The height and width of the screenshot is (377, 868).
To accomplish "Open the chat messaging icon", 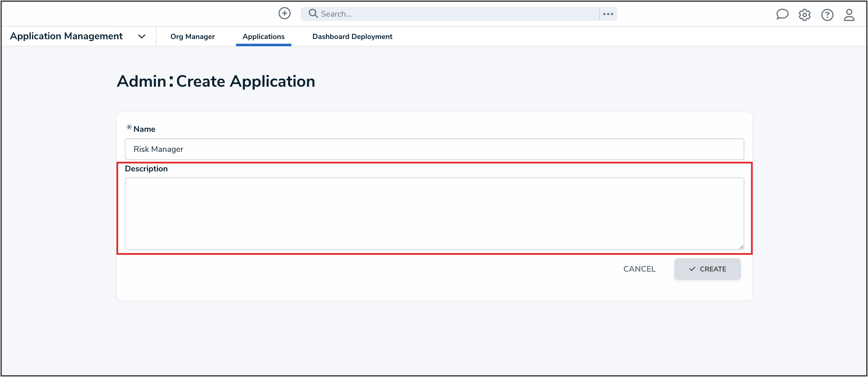I will pyautogui.click(x=782, y=15).
